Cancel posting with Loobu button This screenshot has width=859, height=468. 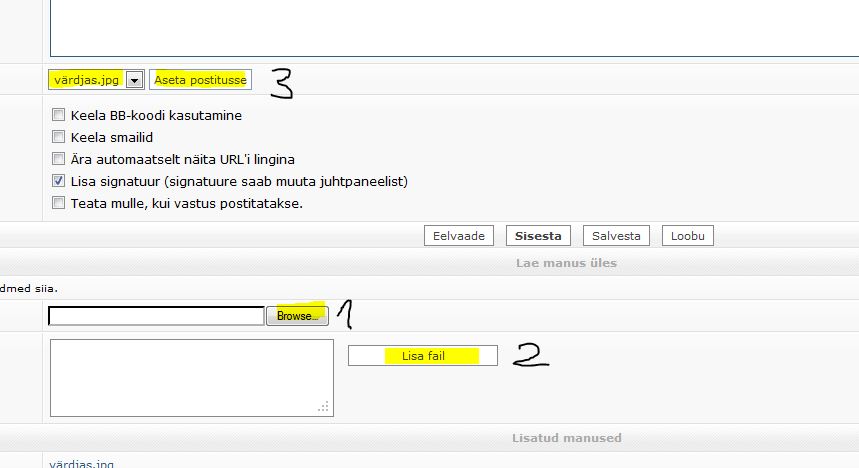687,236
